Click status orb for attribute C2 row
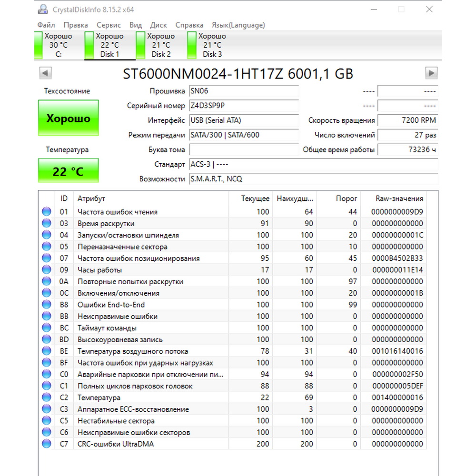This screenshot has height=476, width=476. pyautogui.click(x=47, y=397)
